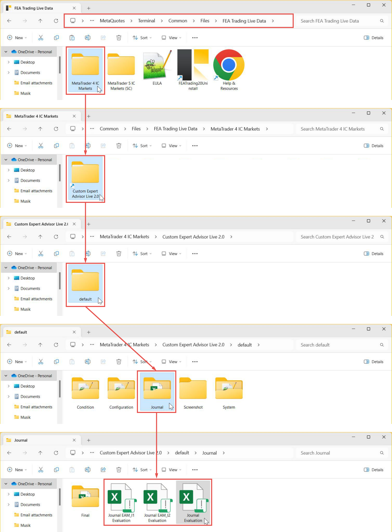This screenshot has height=532, width=392.
Task: Close the Journal window tab
Action: 74,440
